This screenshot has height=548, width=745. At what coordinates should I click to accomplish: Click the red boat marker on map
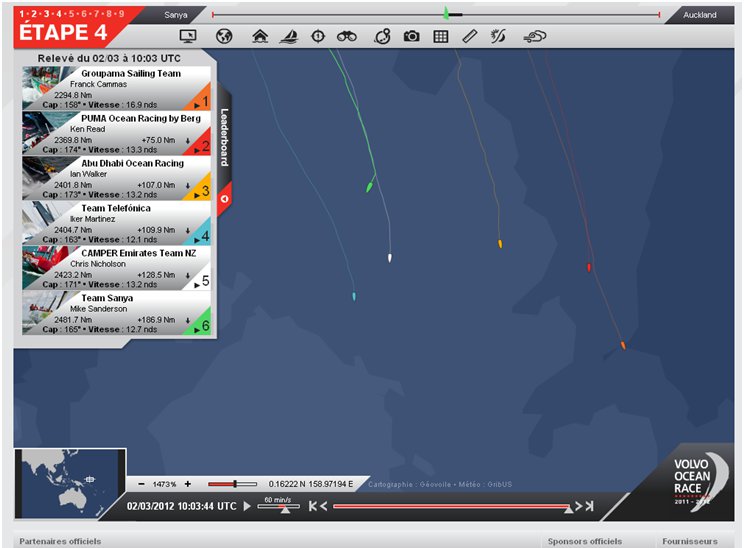click(589, 268)
